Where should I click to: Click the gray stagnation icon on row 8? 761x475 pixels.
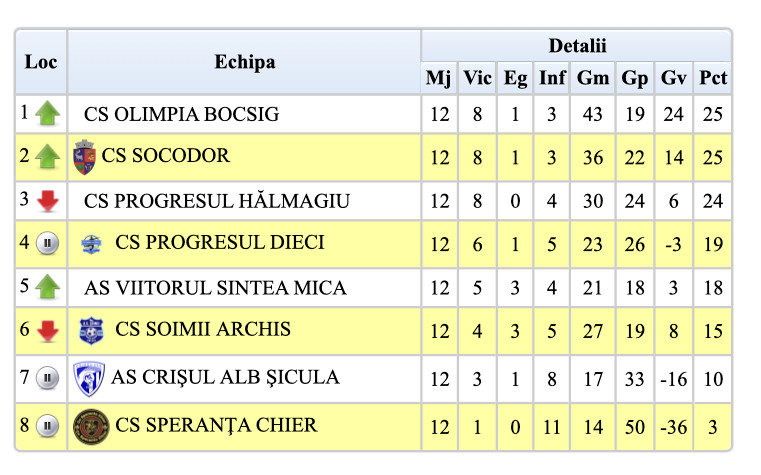[47, 427]
